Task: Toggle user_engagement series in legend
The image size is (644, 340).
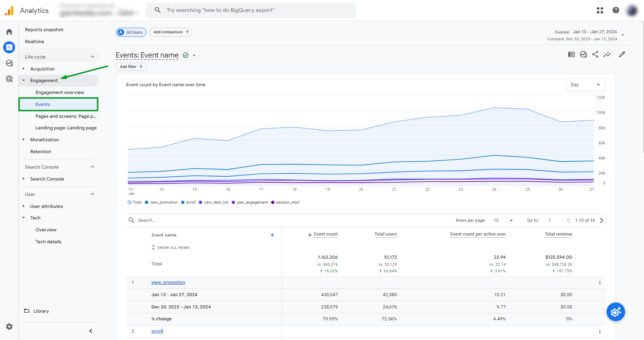Action: point(250,203)
